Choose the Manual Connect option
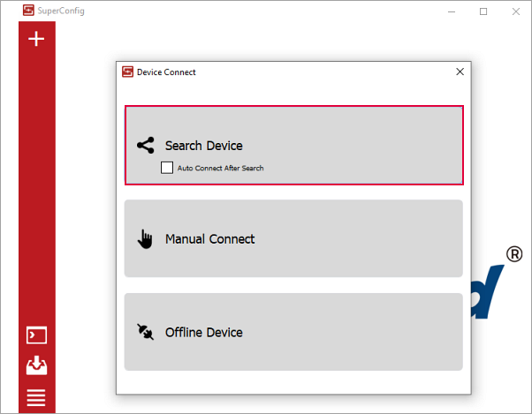Screen dimensions: 532x414 click(x=293, y=239)
